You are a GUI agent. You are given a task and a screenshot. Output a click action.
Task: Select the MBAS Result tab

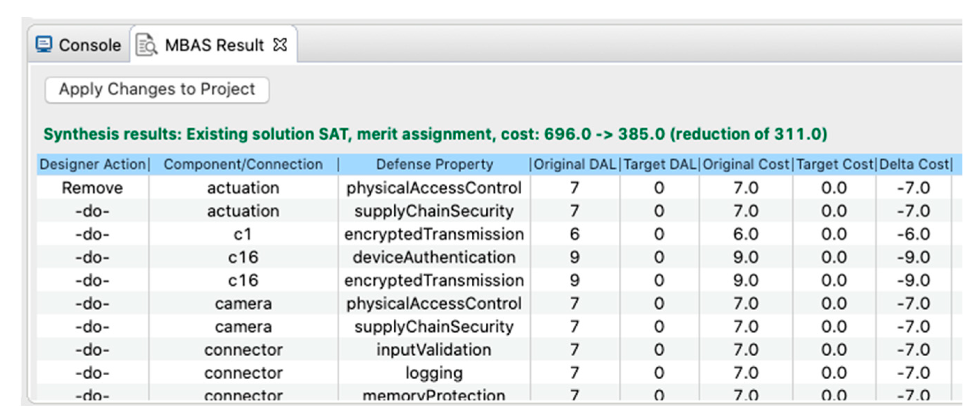pos(214,45)
